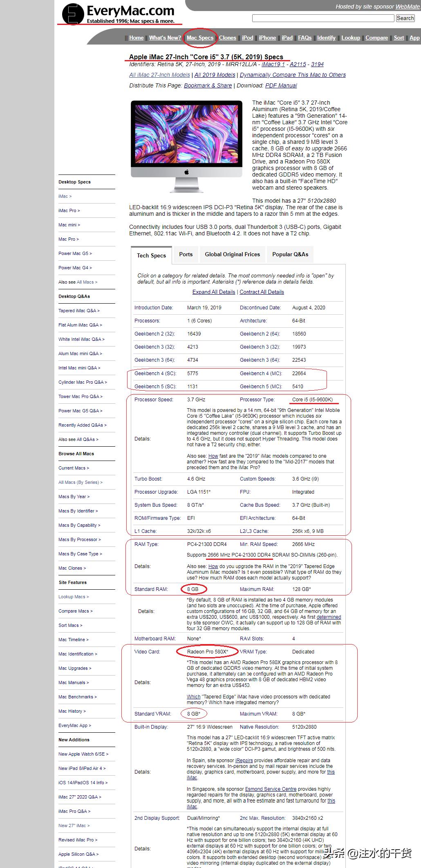Open sidebar link Flat Alum iMac Q&A
Screen dimensions: 421x868
(80, 325)
